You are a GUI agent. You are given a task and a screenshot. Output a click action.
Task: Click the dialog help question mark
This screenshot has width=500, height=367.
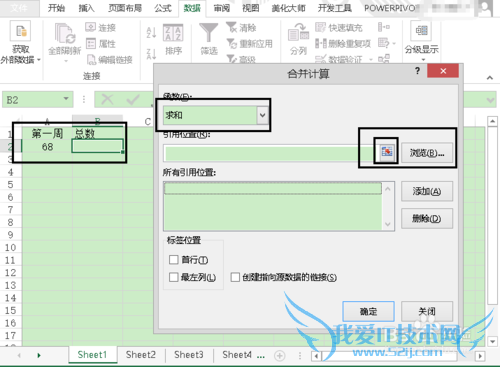point(417,71)
